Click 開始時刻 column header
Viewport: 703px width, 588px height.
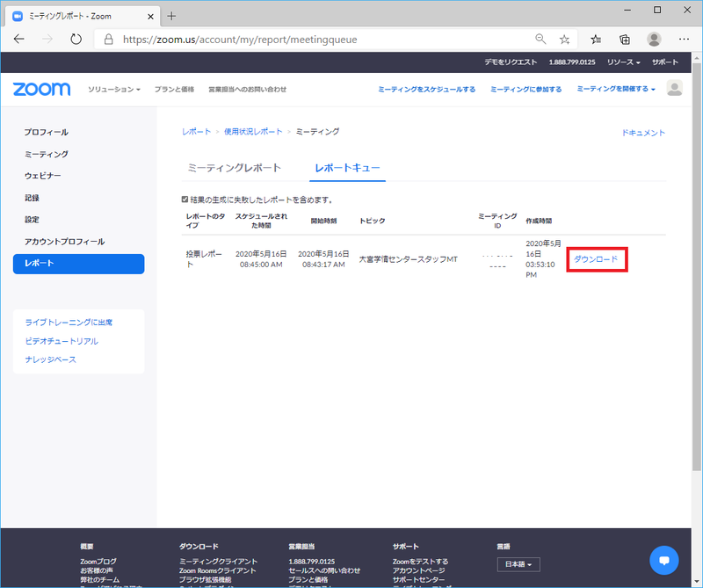click(x=323, y=221)
